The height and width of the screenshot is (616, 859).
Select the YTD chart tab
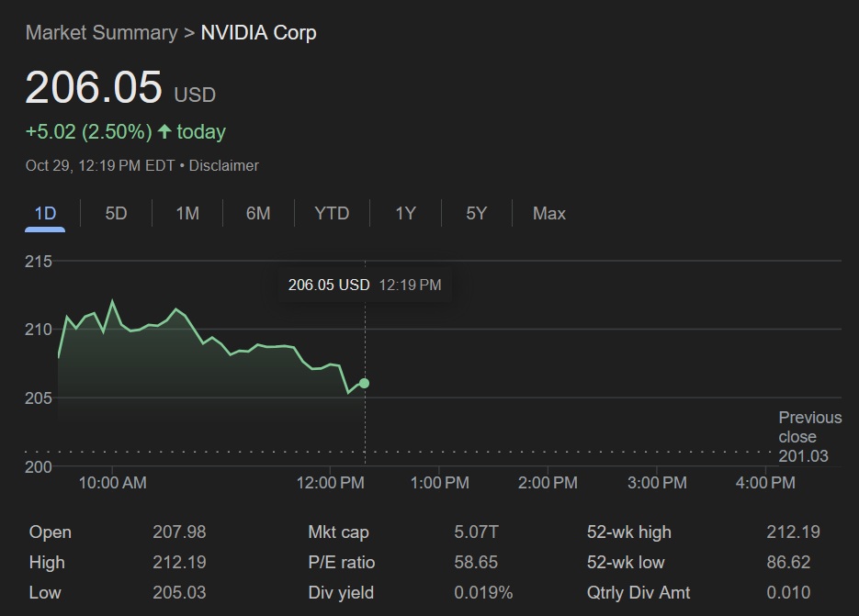pyautogui.click(x=332, y=214)
